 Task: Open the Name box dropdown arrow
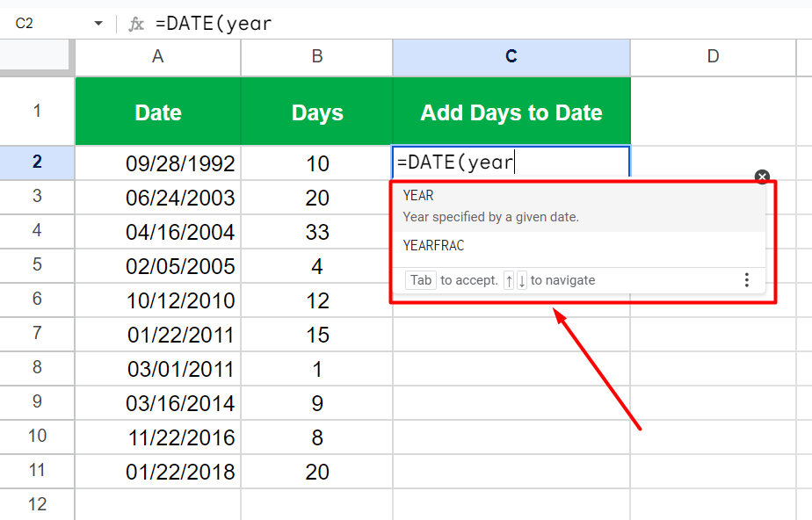[98, 24]
